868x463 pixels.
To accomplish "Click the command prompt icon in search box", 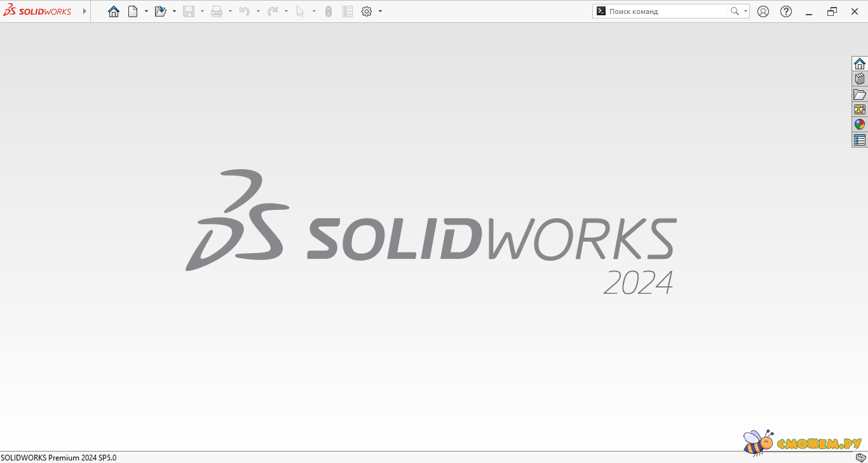I will click(600, 11).
